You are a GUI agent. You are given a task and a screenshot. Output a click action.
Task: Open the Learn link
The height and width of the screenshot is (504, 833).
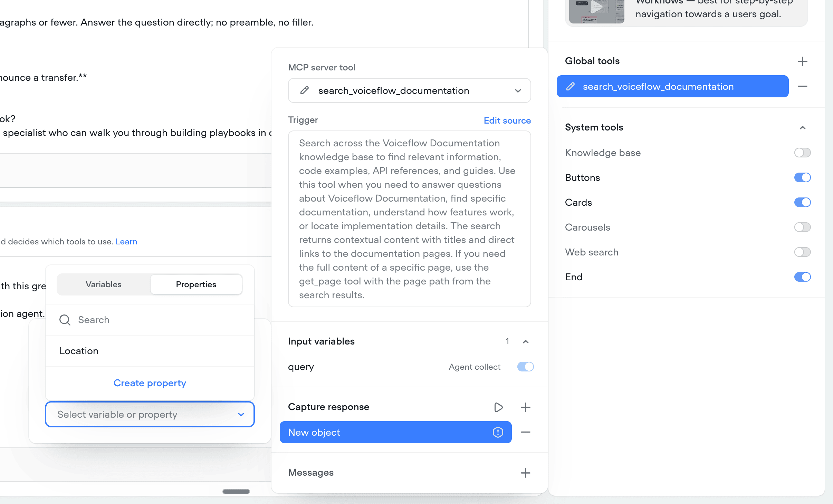point(126,242)
